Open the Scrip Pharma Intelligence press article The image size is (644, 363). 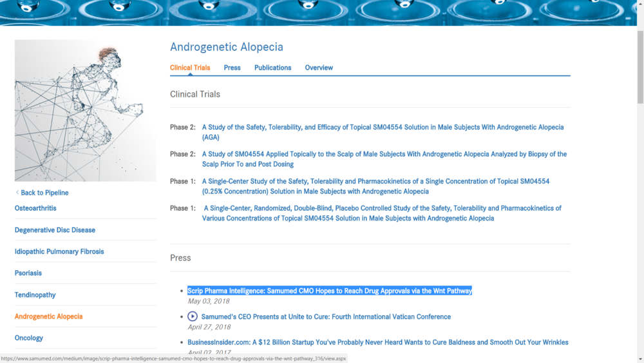click(x=329, y=291)
